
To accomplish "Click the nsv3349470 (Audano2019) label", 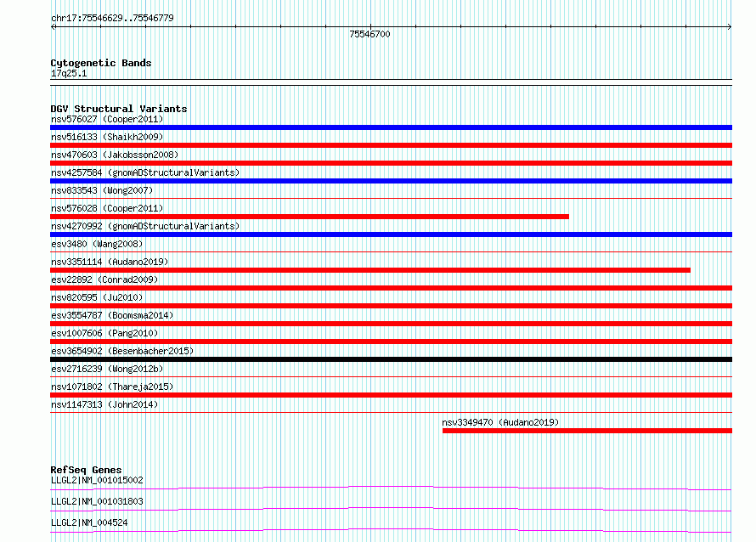I will tap(500, 422).
